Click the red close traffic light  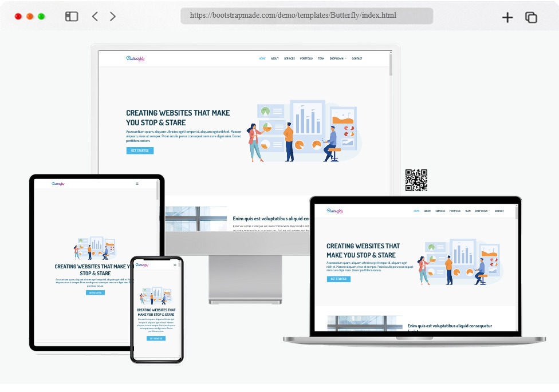coord(18,17)
